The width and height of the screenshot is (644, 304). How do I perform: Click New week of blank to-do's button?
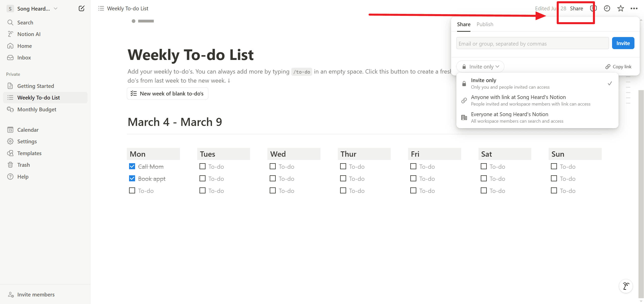click(x=167, y=93)
